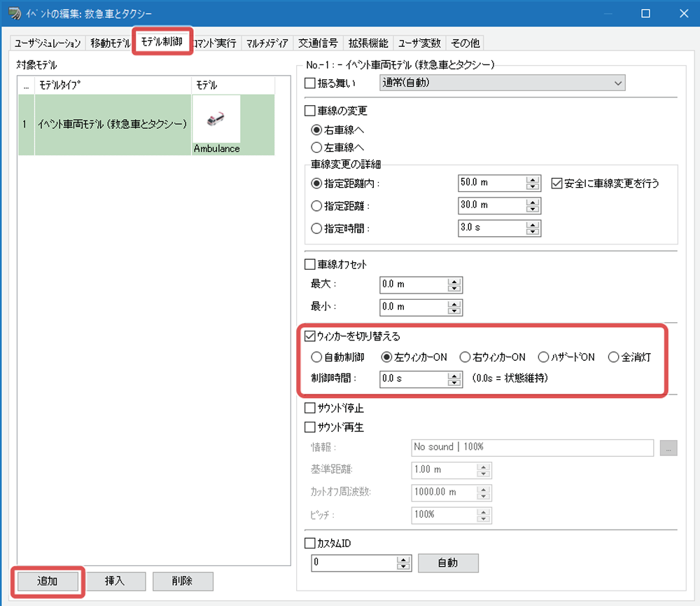The height and width of the screenshot is (606, 700).
Task: Click the 自動 button
Action: pyautogui.click(x=448, y=563)
